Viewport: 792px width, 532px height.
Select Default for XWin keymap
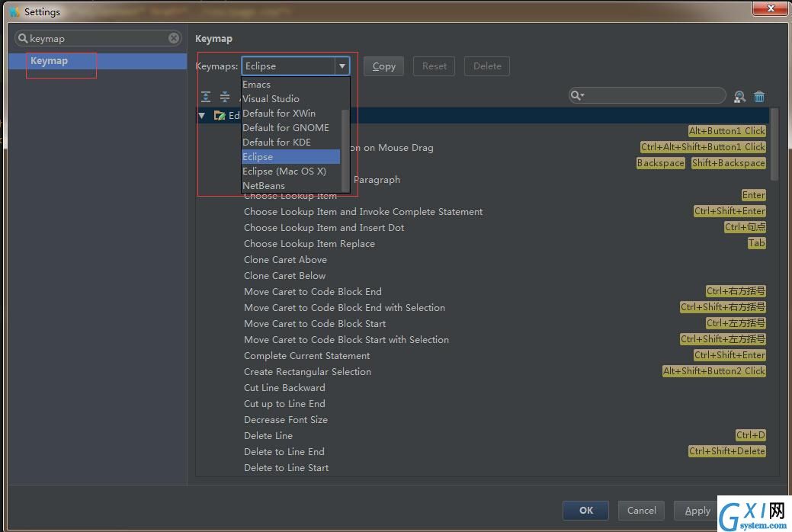click(291, 113)
